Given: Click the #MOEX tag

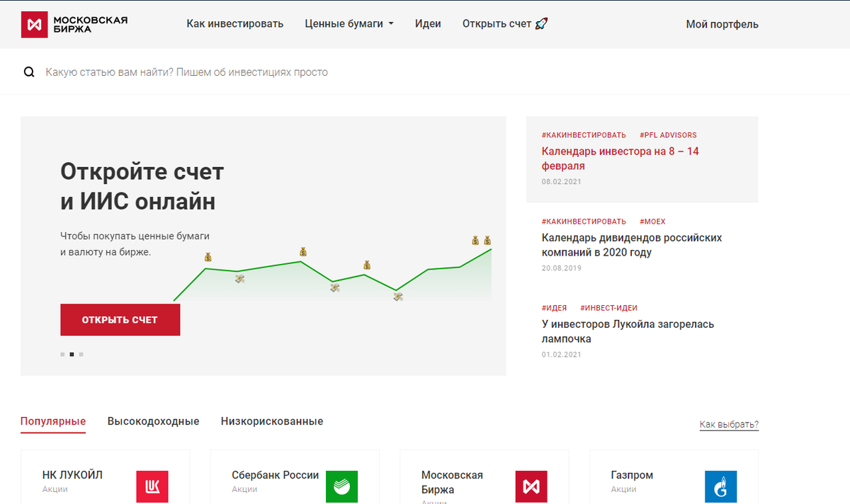Looking at the screenshot, I should pos(652,222).
